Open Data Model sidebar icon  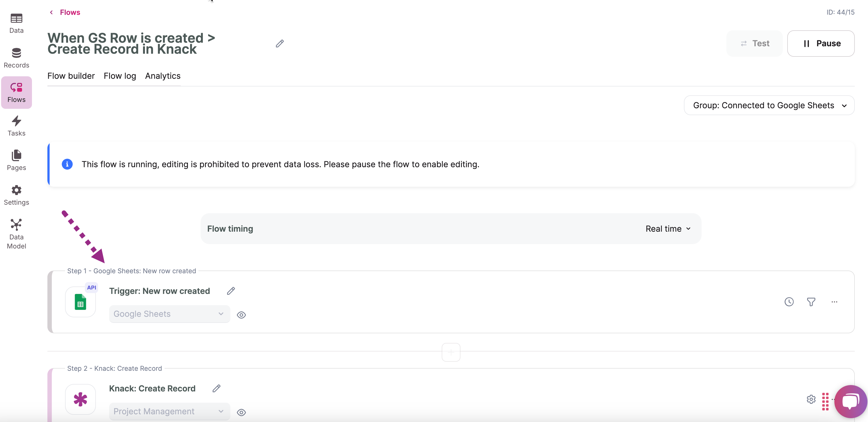click(16, 233)
